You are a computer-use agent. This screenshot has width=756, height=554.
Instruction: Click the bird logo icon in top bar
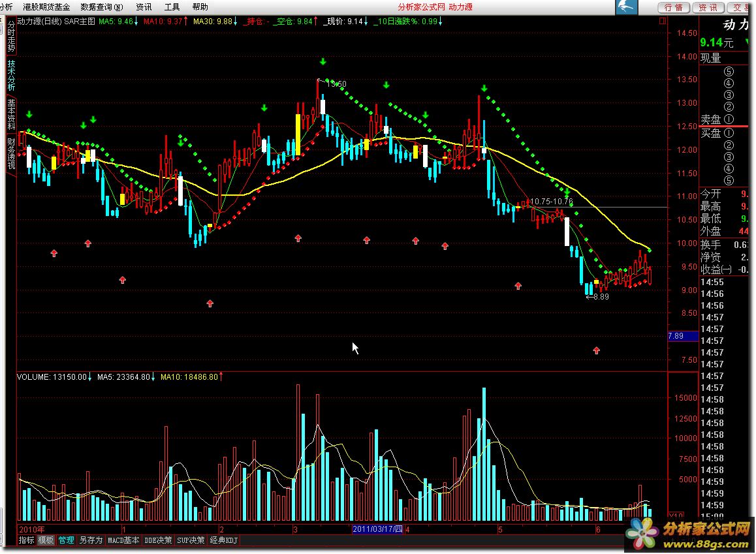[x=626, y=7]
